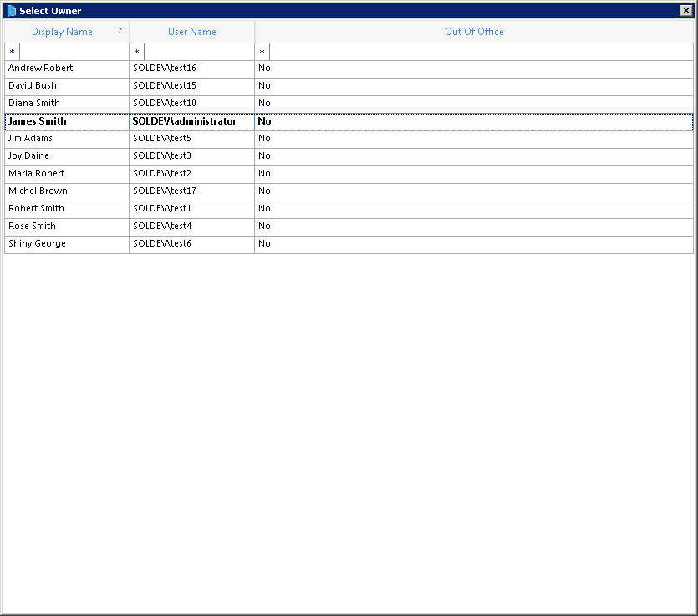Image resolution: width=698 pixels, height=616 pixels.
Task: Select the Shiny George display name
Action: pos(37,243)
